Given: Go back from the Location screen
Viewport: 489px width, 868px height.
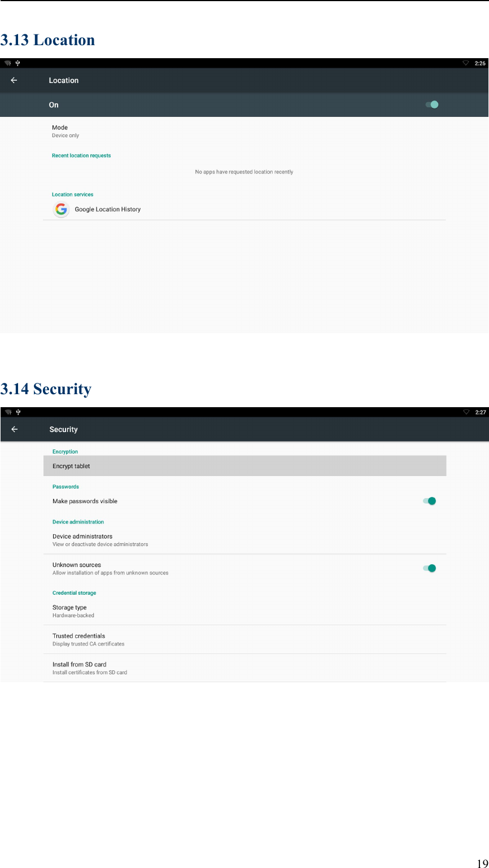Looking at the screenshot, I should 14,80.
